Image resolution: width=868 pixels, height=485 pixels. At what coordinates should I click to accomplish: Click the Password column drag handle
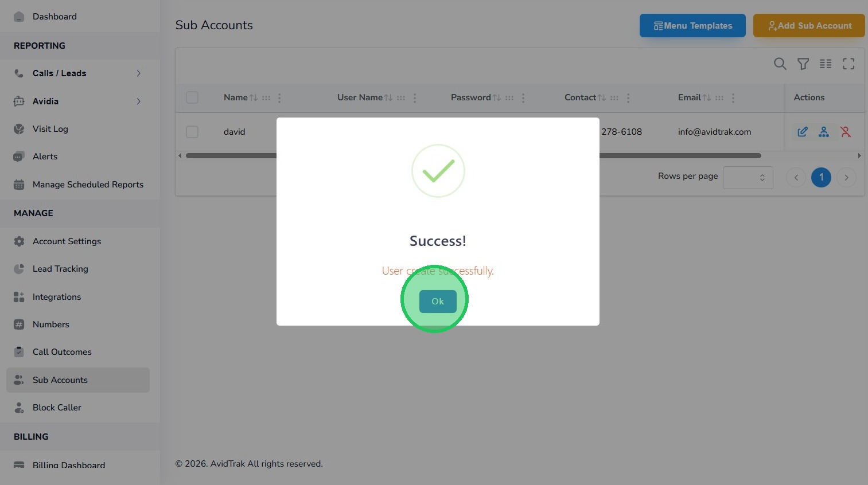coord(509,98)
